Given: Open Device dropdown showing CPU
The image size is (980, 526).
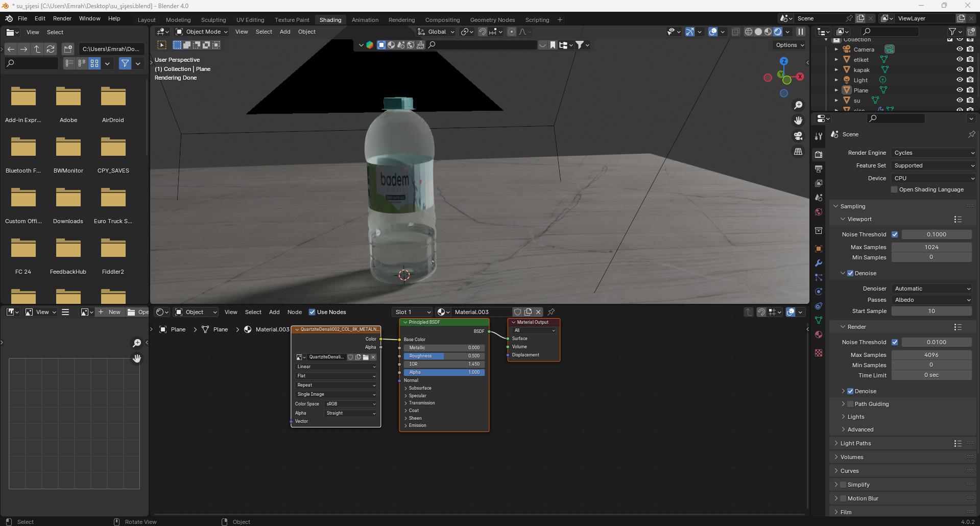Looking at the screenshot, I should [x=934, y=178].
